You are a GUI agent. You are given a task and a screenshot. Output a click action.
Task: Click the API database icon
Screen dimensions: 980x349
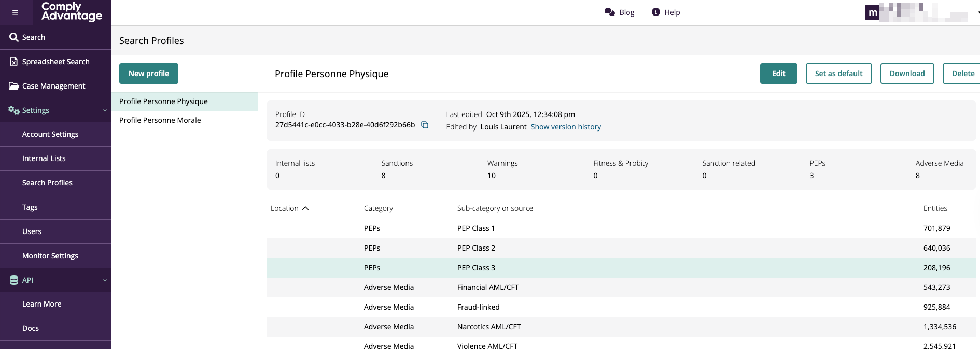(x=14, y=280)
